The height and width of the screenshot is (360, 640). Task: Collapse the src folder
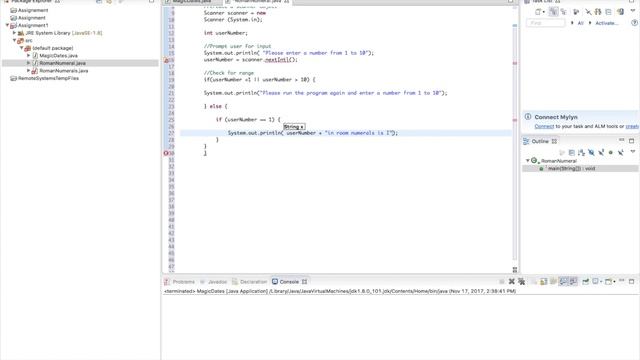pyautogui.click(x=14, y=40)
